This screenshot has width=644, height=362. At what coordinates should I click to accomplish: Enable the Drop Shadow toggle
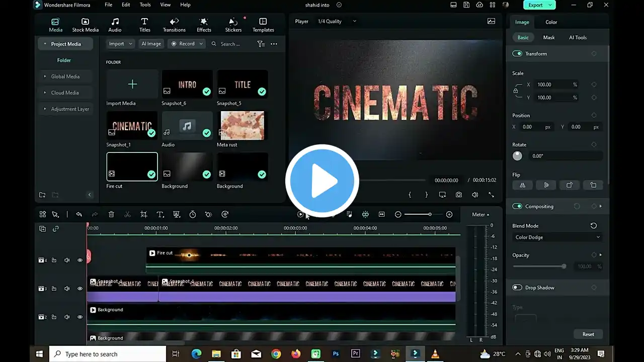[517, 288]
